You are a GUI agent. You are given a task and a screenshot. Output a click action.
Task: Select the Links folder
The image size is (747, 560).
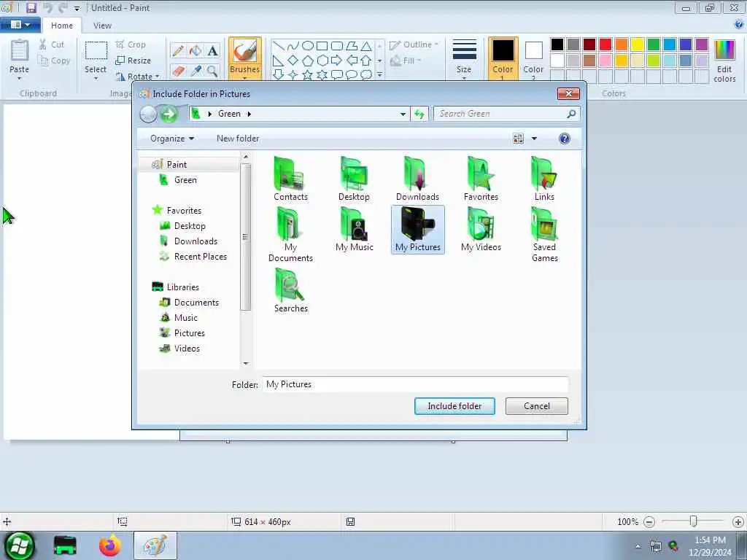(x=544, y=179)
